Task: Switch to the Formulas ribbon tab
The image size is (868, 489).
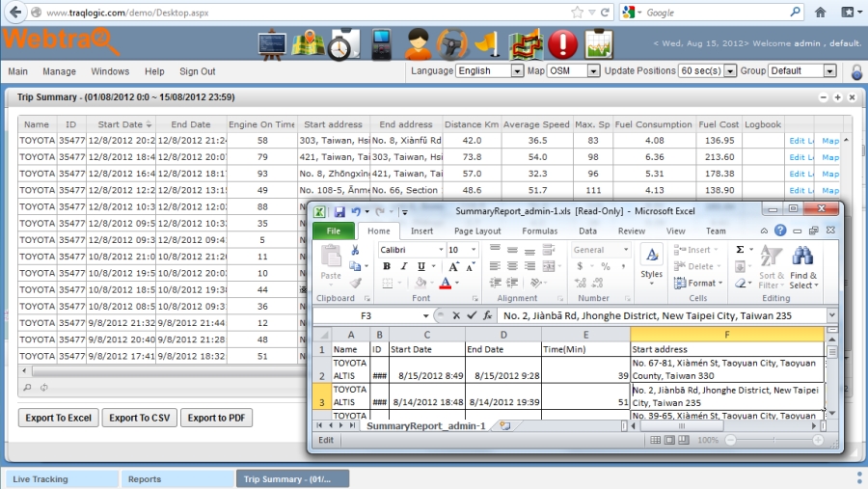Action: click(x=540, y=231)
